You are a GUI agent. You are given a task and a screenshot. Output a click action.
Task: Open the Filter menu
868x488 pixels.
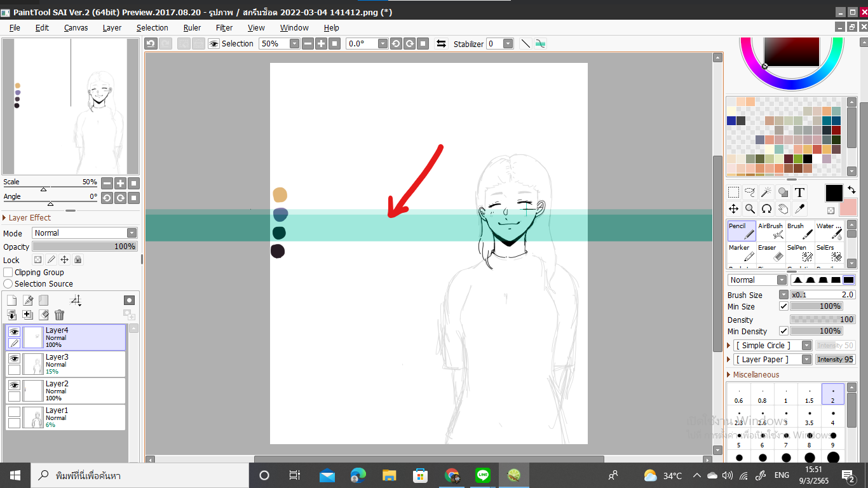[x=224, y=28]
